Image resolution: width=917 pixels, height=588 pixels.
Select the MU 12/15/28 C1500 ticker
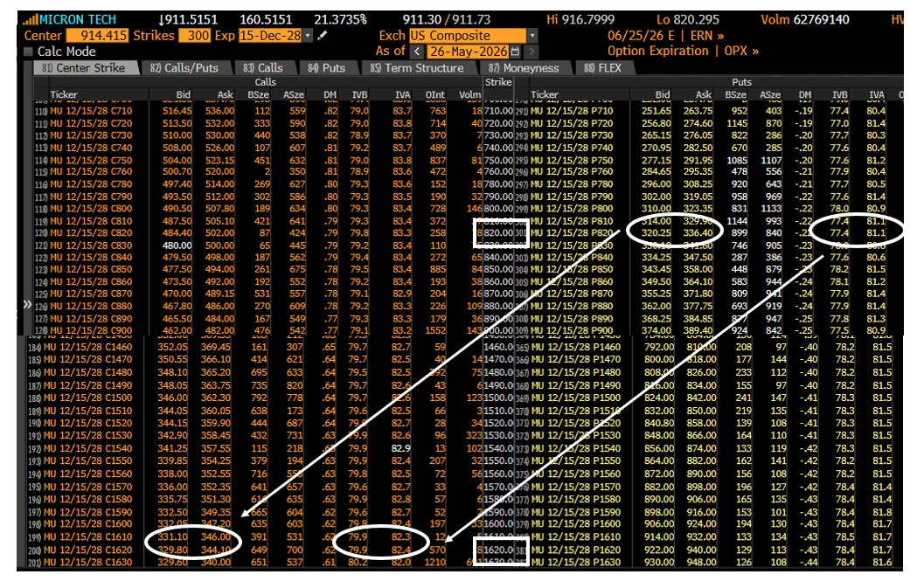87,398
